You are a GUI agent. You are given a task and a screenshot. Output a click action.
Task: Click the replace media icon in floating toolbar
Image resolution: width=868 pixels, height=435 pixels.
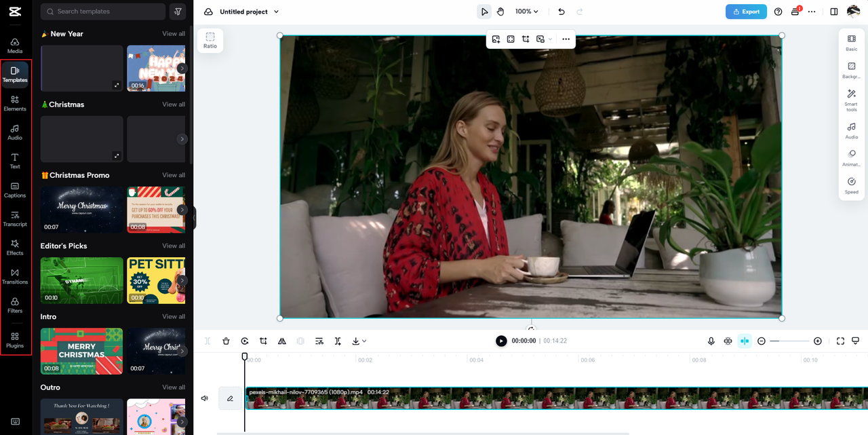tap(496, 39)
